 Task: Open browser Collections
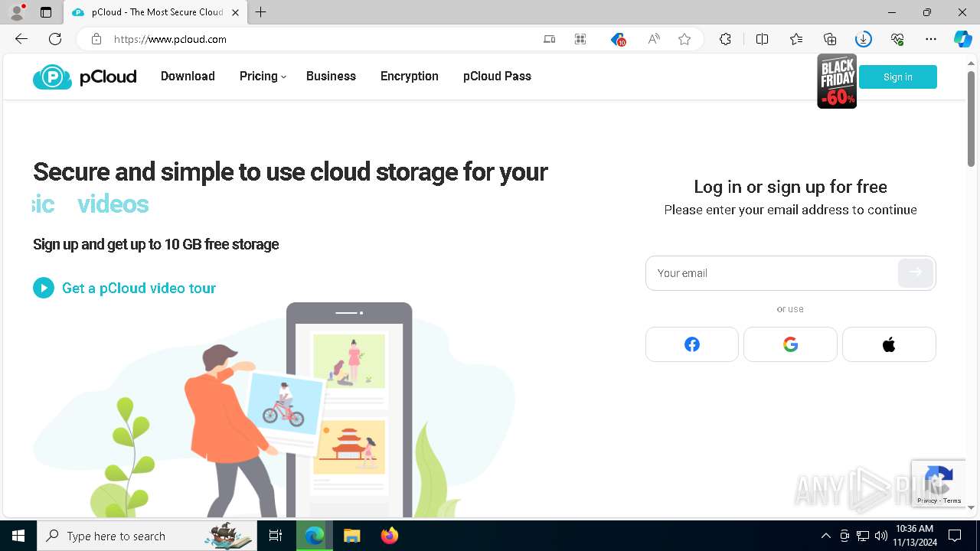(x=830, y=39)
